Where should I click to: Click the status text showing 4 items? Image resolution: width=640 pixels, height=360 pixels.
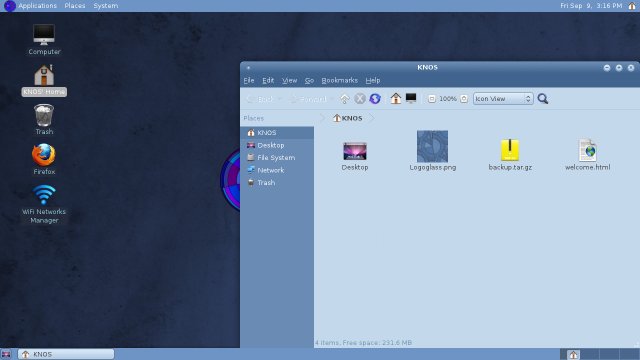click(x=363, y=343)
